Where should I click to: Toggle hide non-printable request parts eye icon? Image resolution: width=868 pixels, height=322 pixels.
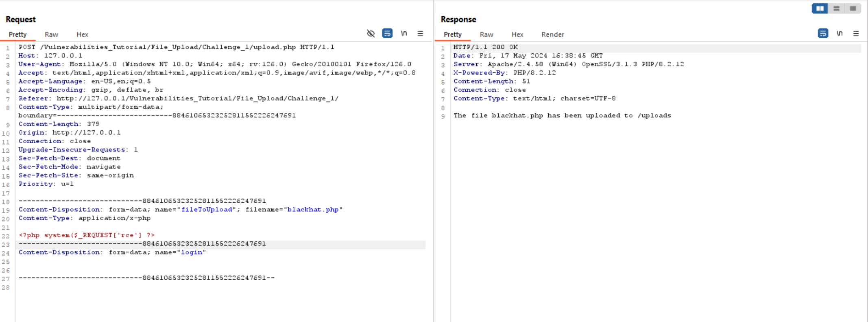click(371, 33)
